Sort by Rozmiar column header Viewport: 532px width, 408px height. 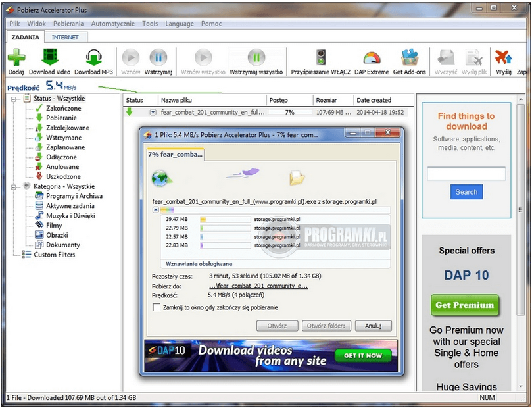[x=333, y=101]
